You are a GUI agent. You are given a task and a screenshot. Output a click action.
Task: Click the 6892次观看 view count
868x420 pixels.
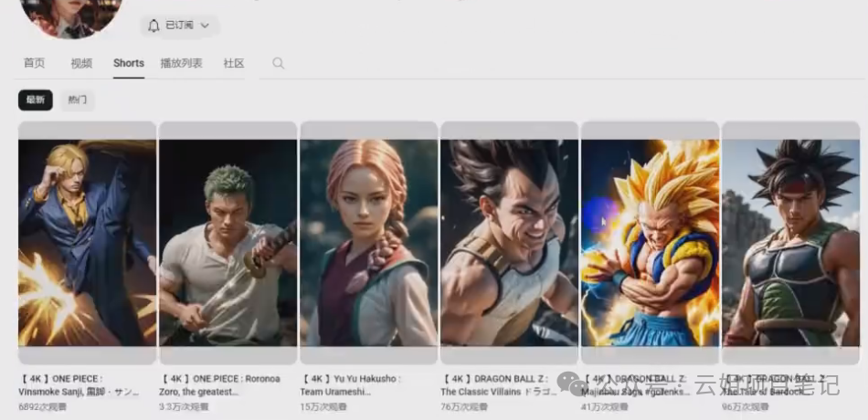coord(43,406)
